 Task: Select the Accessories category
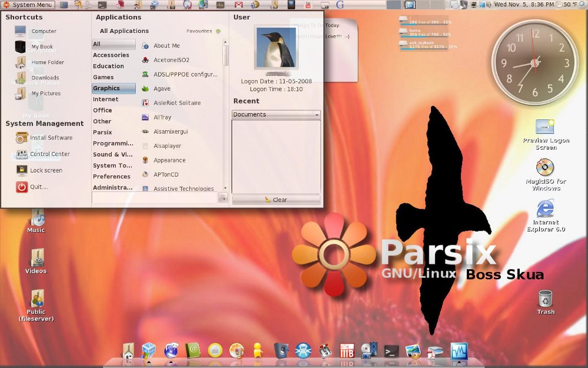click(113, 55)
